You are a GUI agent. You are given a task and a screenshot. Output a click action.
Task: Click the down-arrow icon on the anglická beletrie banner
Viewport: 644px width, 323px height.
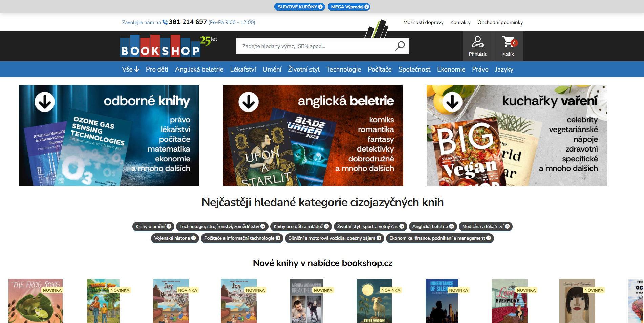pyautogui.click(x=249, y=102)
